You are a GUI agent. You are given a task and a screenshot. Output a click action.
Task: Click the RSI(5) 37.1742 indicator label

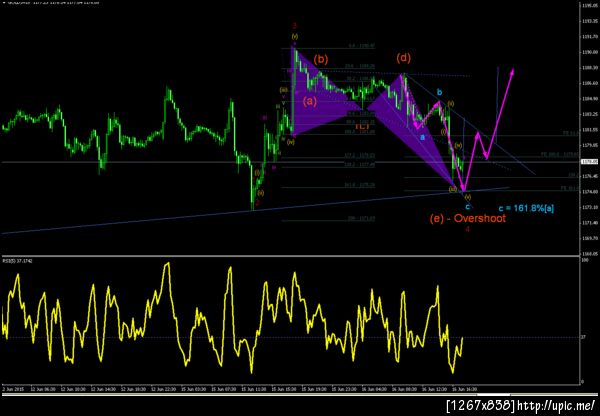(x=18, y=261)
